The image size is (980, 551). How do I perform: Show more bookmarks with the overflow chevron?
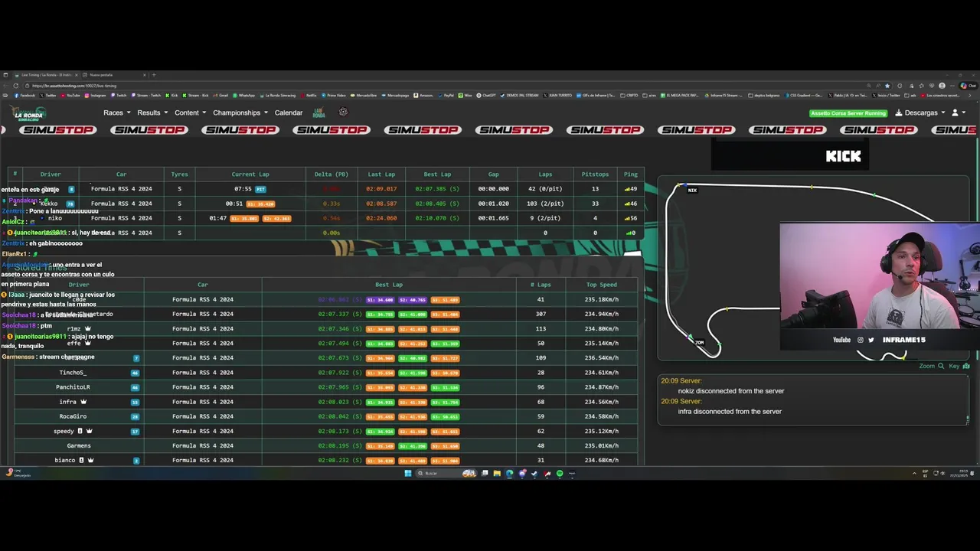(x=970, y=96)
